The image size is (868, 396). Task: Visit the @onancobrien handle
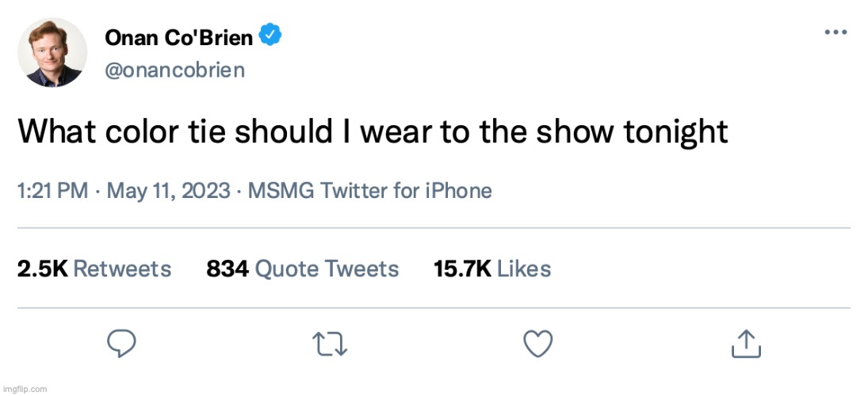(x=174, y=70)
